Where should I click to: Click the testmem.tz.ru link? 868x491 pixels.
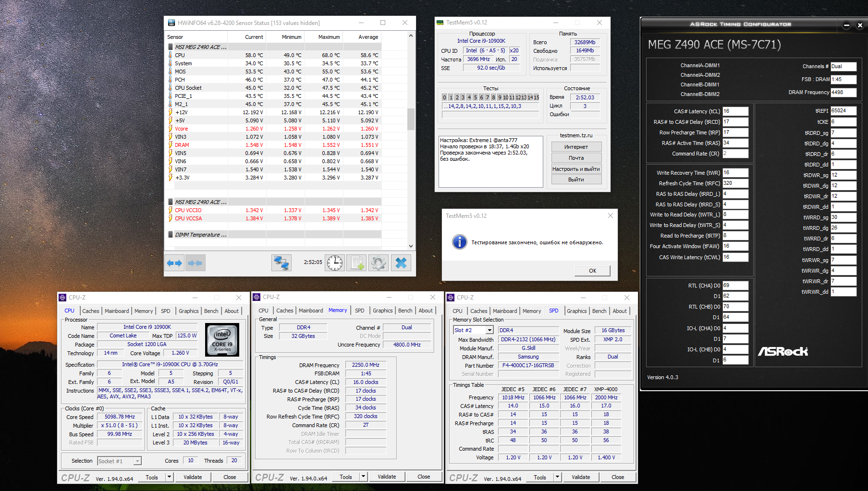[x=576, y=135]
